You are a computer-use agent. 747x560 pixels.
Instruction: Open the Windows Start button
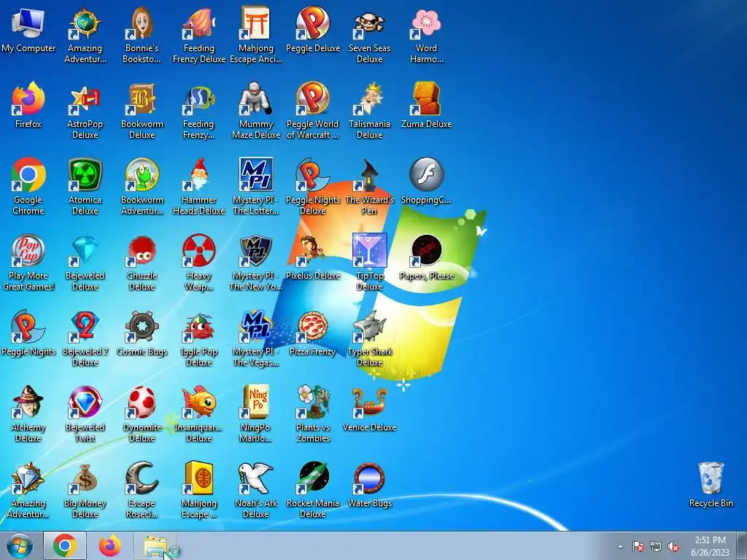[x=20, y=545]
